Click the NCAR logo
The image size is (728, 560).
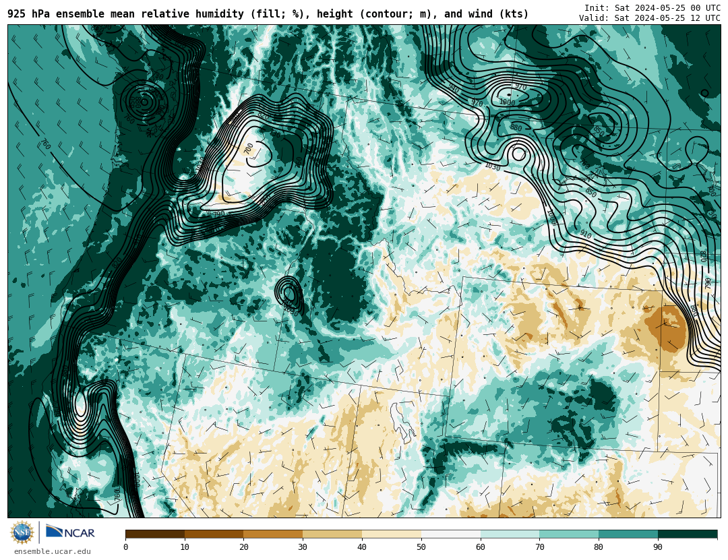(x=70, y=532)
